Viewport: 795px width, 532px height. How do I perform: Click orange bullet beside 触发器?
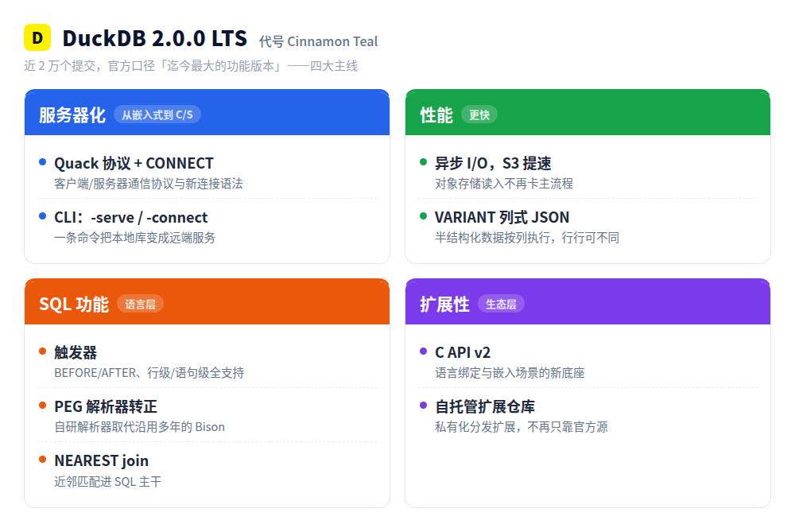[43, 351]
